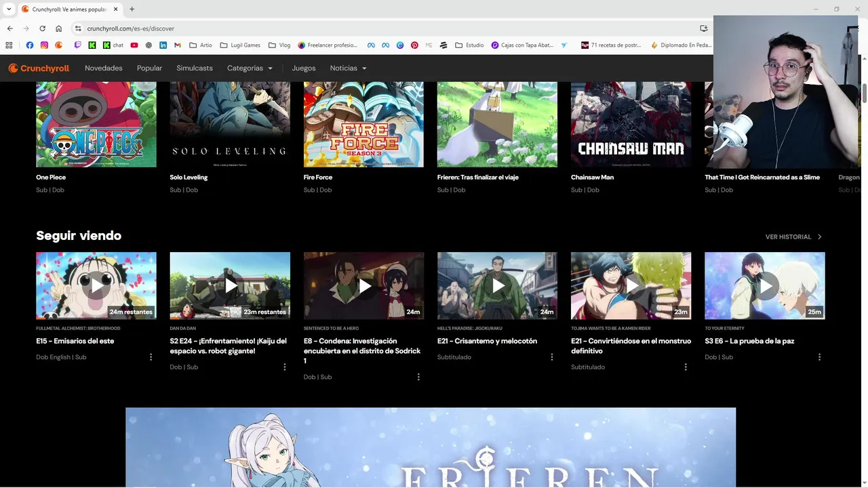Open Solo Leveling poster thumbnail
This screenshot has height=488, width=868.
(x=230, y=125)
